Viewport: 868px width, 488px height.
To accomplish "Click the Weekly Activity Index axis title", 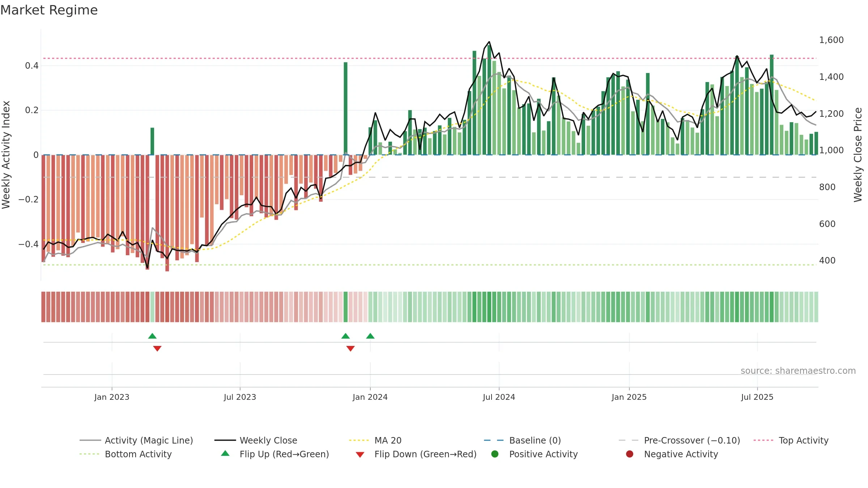I will pos(6,155).
